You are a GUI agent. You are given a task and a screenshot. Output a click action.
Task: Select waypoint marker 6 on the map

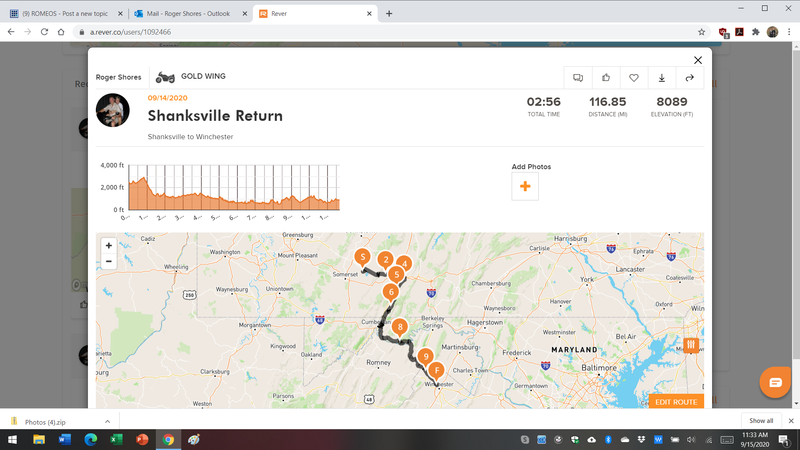click(x=391, y=292)
